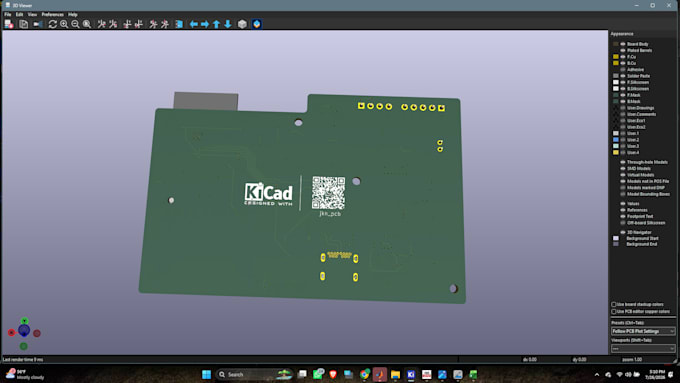Redraw view refresh icon
This screenshot has width=680, height=383.
(52, 24)
